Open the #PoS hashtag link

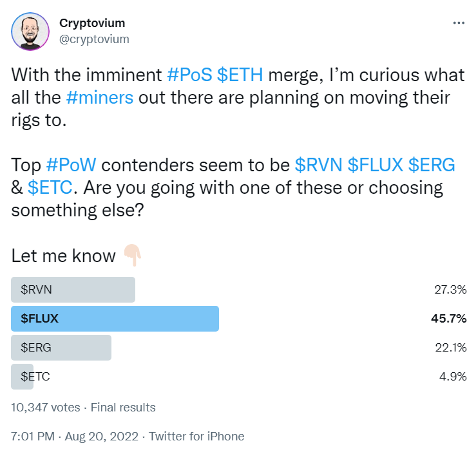pos(190,75)
